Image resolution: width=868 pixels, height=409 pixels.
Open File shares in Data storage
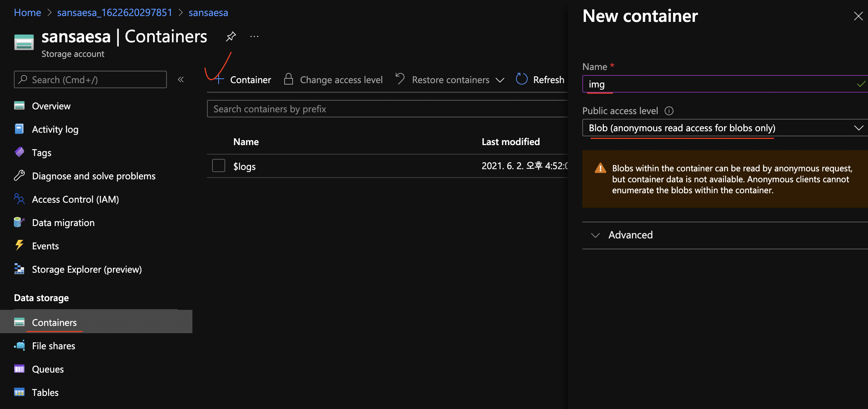click(54, 346)
